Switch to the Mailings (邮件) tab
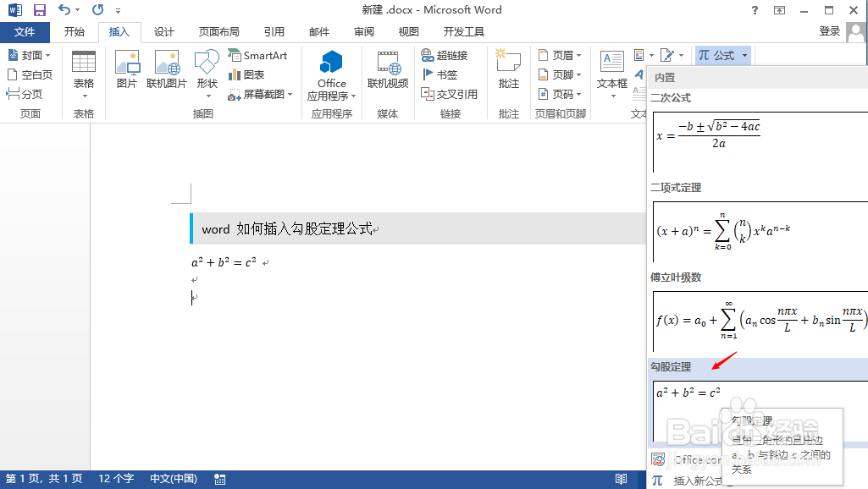The height and width of the screenshot is (489, 868). [319, 32]
